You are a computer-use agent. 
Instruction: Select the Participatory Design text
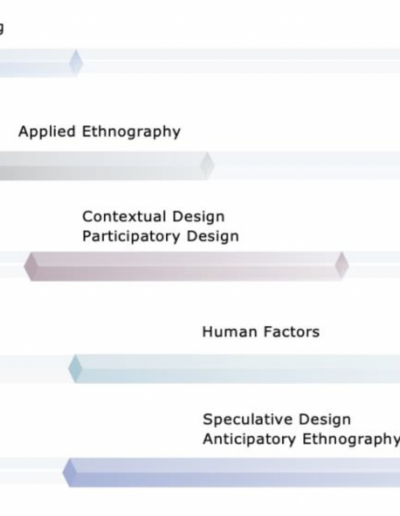(160, 237)
